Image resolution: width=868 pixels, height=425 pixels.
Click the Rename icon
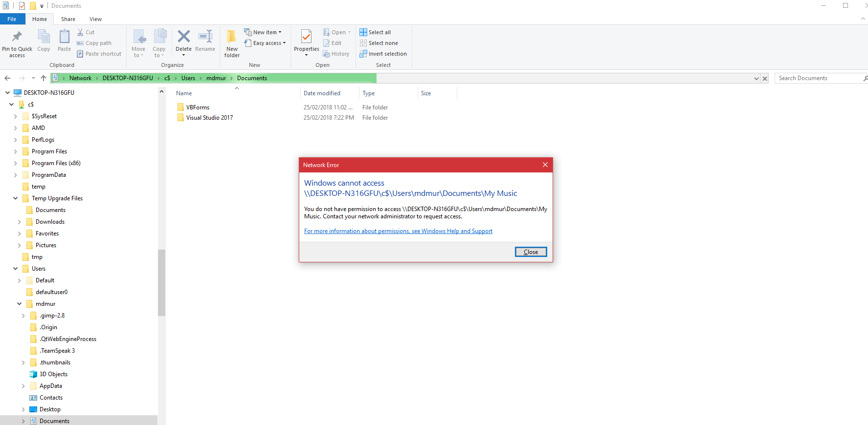tap(205, 36)
